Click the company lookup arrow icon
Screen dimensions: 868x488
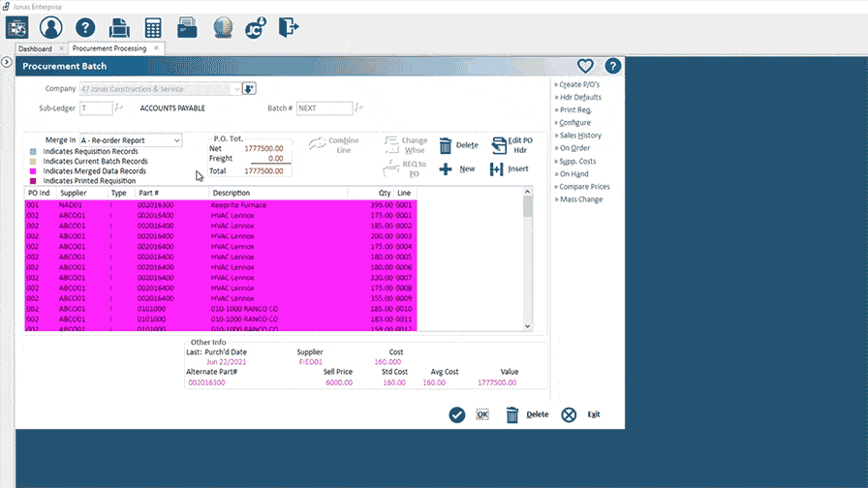pos(249,88)
